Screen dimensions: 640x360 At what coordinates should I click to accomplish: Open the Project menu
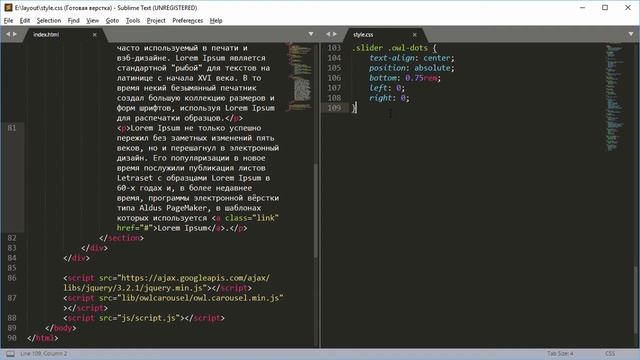[156, 20]
